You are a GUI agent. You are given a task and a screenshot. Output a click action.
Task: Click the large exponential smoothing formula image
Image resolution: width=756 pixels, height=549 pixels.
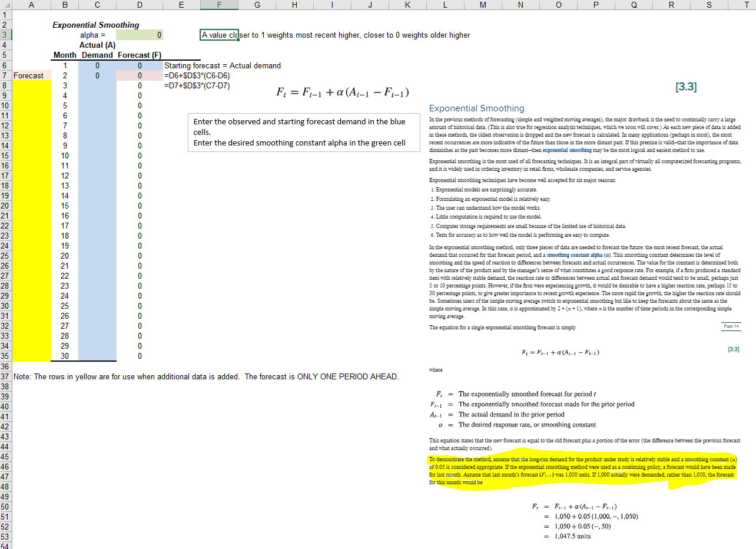343,93
